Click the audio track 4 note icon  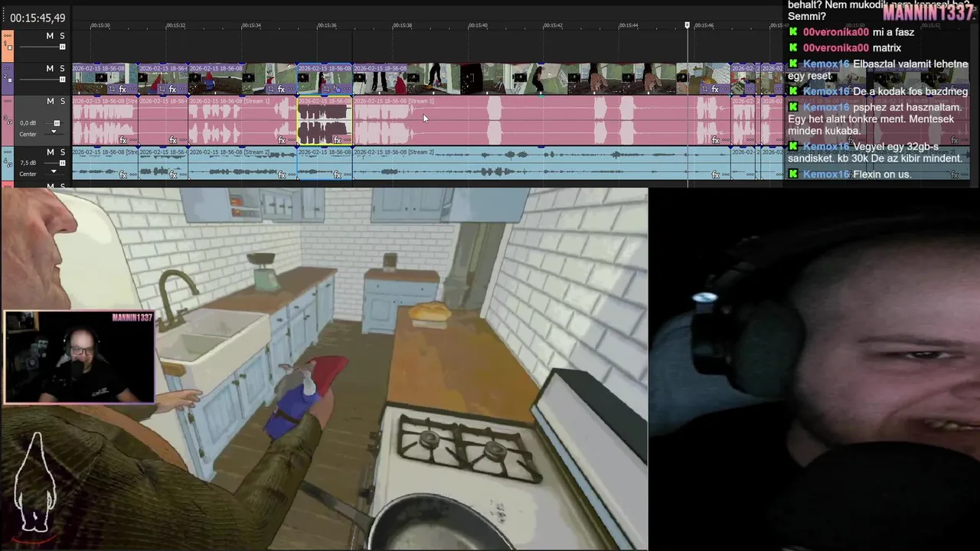coord(8,163)
